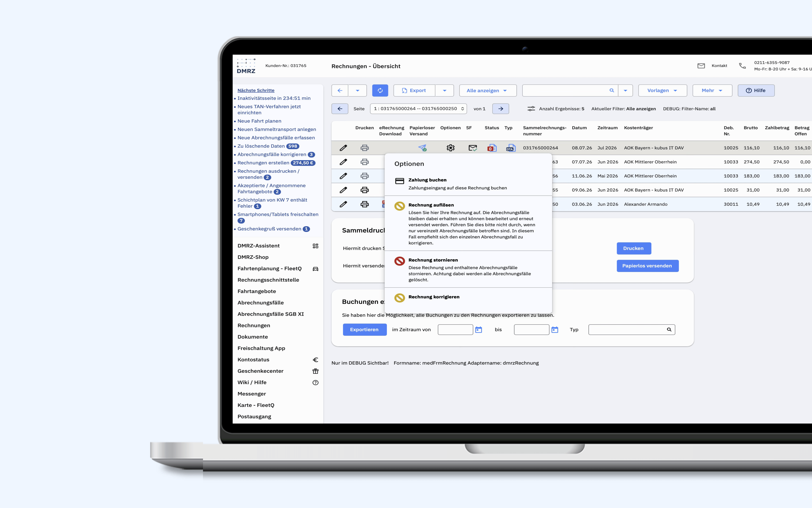Click printer icon in Alexander Armando row
Screen dimensions: 812x508
[364, 204]
